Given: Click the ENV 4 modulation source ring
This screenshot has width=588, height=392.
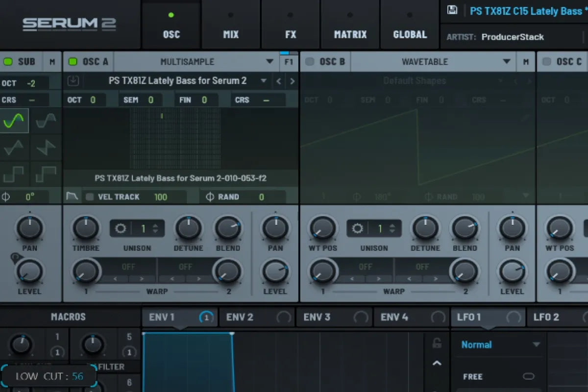Looking at the screenshot, I should click(438, 318).
